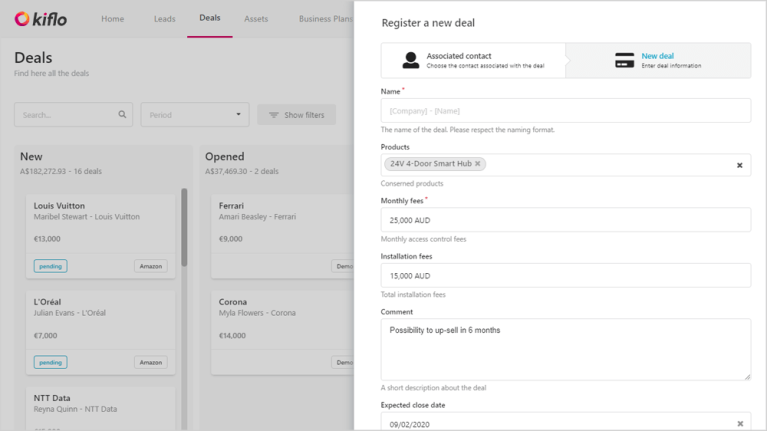The image size is (767, 431).
Task: Open the Products selection field
Action: (x=610, y=165)
